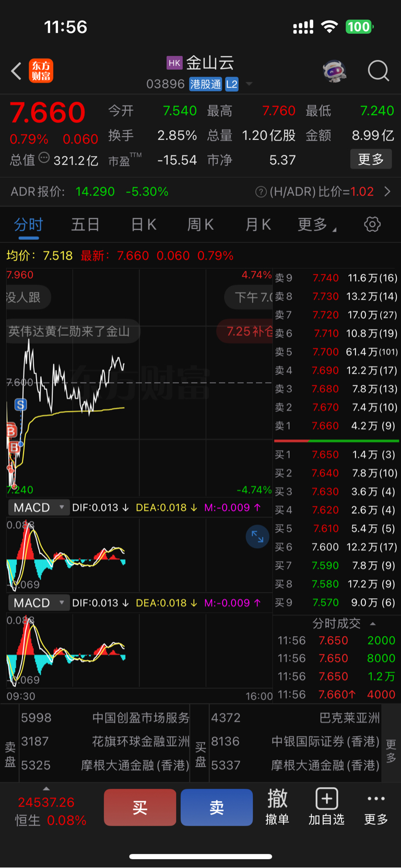
Task: Tap the 11:56 status bar clock
Action: 66,27
